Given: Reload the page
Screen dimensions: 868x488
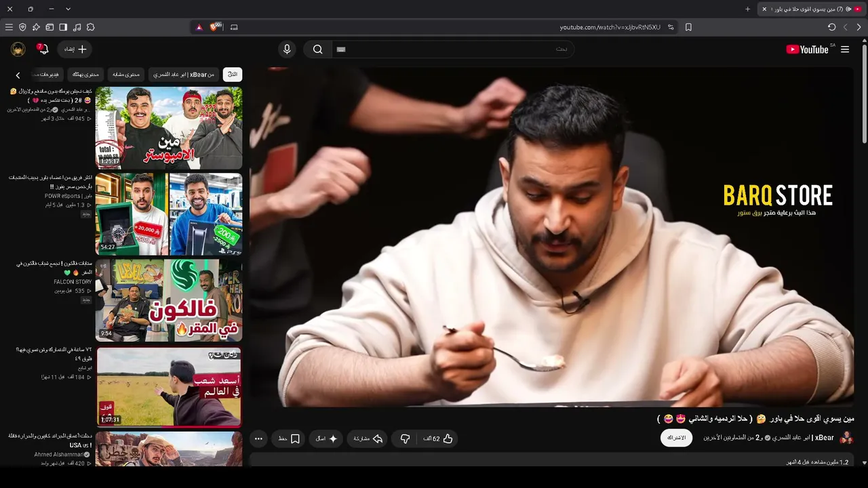Looking at the screenshot, I should click(832, 27).
